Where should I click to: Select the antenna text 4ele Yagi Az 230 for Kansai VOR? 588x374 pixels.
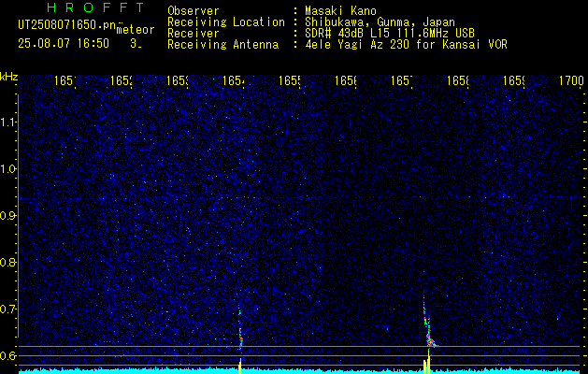(x=406, y=45)
